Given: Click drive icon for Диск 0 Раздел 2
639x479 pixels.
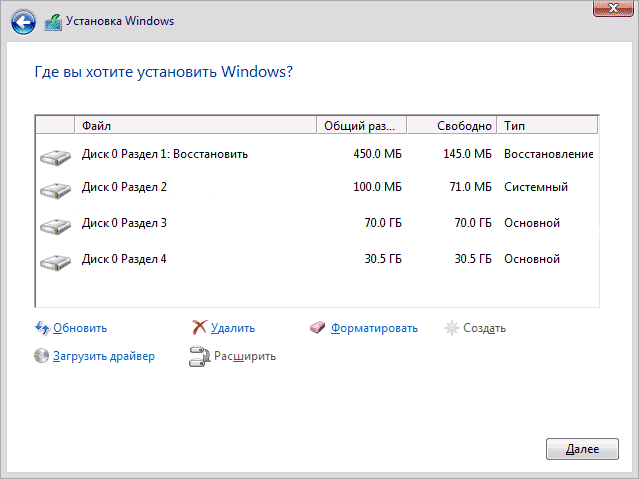Looking at the screenshot, I should coord(55,189).
